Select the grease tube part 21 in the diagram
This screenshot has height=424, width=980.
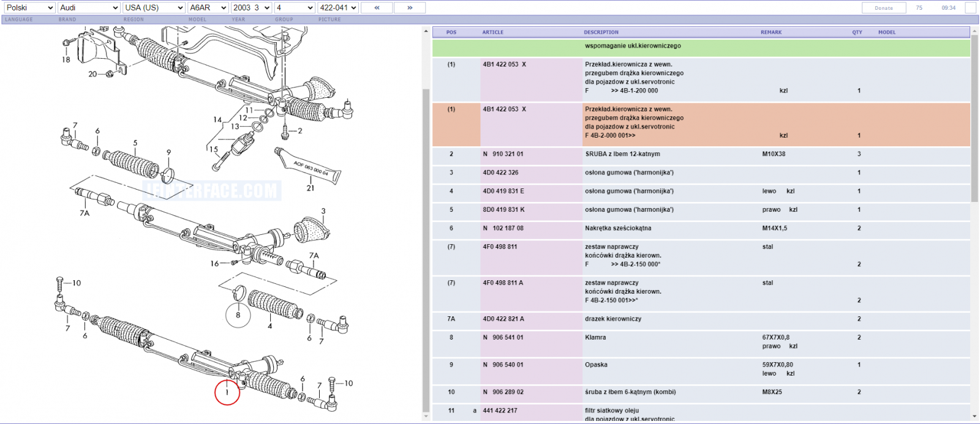[x=307, y=165]
